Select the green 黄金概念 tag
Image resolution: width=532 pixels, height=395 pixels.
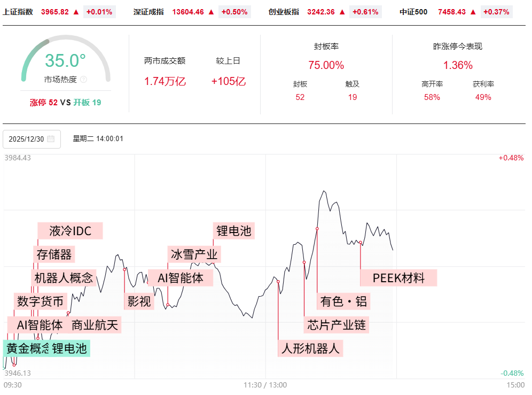27,348
